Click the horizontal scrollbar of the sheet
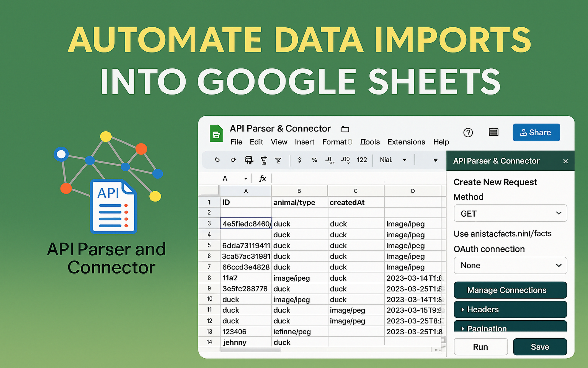588x368 pixels. coord(251,350)
